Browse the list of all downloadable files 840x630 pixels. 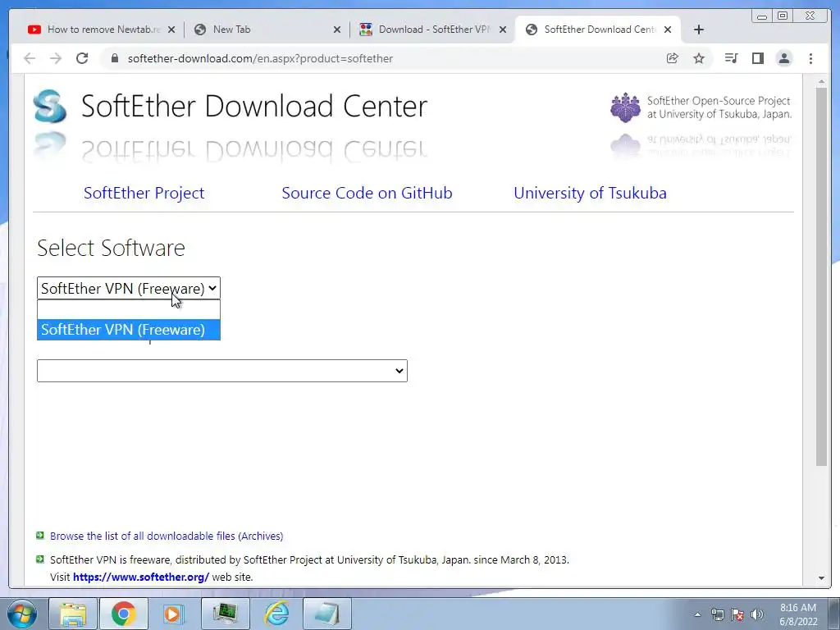167,536
